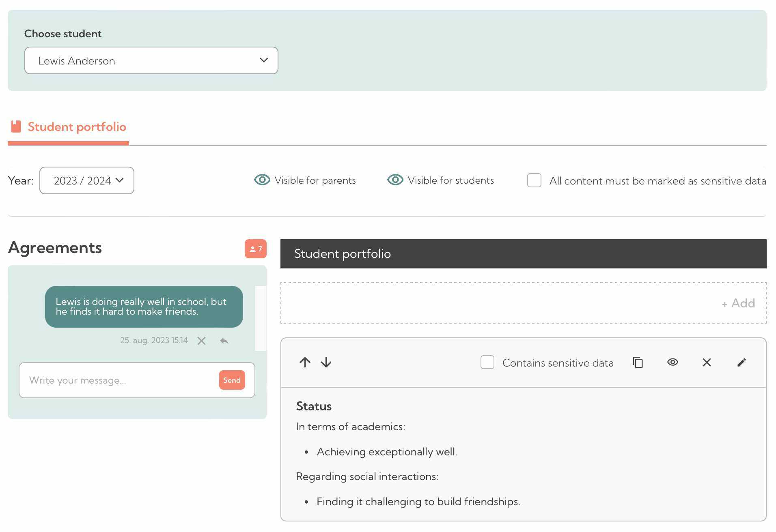Open the Year dropdown showing 2023 / 2024

click(86, 180)
